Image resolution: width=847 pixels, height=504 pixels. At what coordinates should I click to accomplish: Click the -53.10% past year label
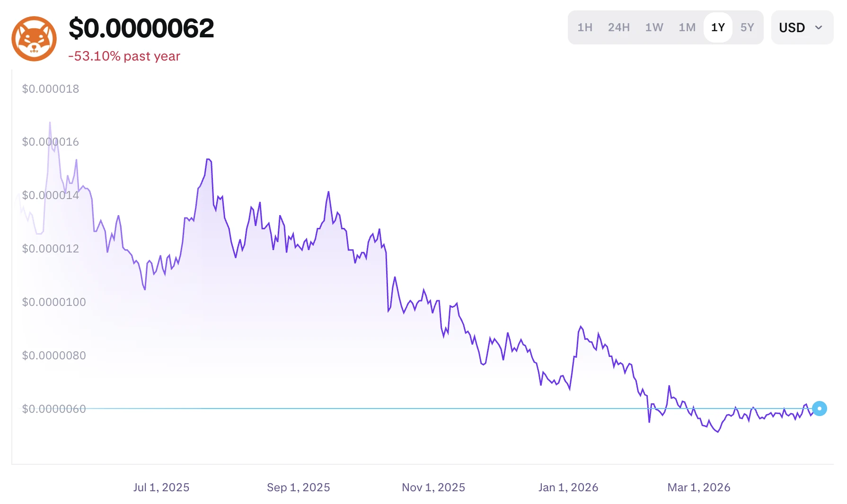tap(124, 56)
